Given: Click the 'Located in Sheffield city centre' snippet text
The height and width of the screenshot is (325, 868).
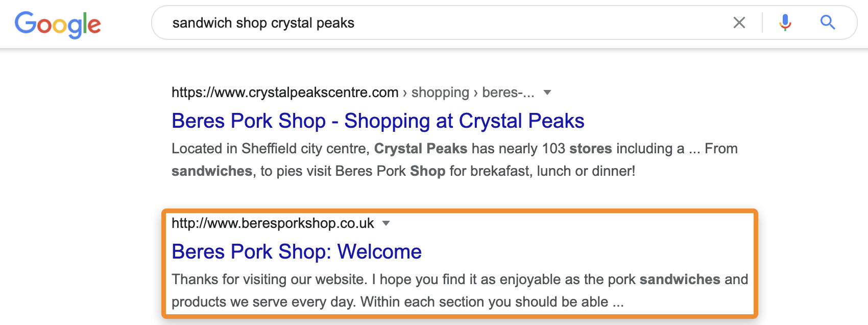Looking at the screenshot, I should (271, 149).
